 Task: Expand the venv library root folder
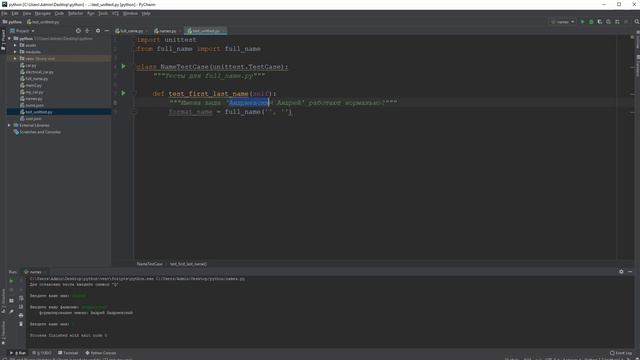click(15, 58)
